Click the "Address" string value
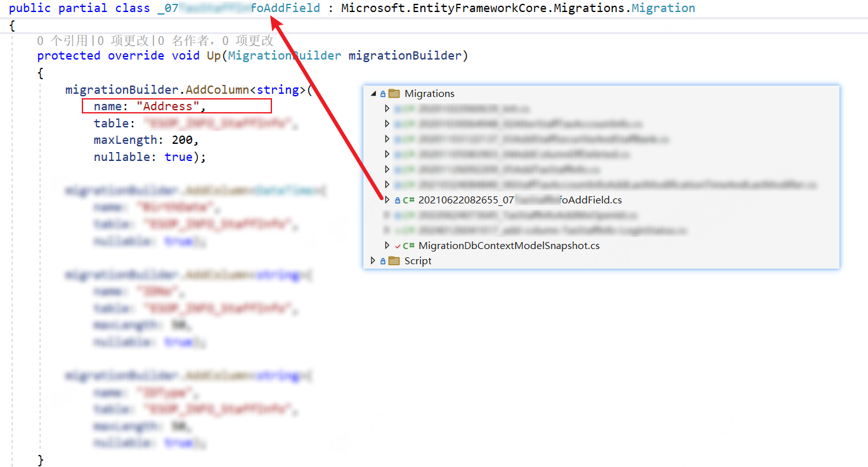Screen dimensions: 868x467 coord(168,106)
